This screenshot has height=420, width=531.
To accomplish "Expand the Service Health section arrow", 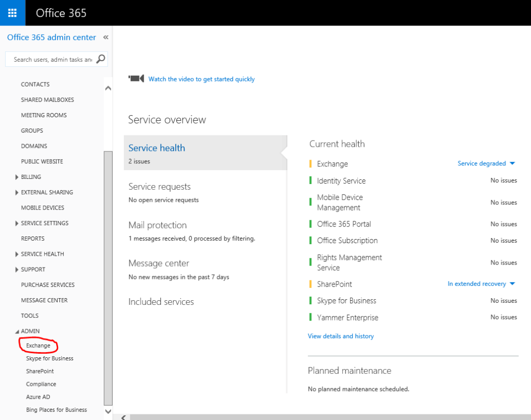I will click(x=17, y=254).
